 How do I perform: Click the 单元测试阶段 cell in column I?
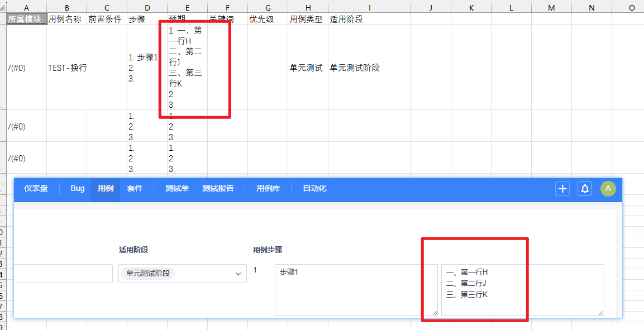coord(369,68)
